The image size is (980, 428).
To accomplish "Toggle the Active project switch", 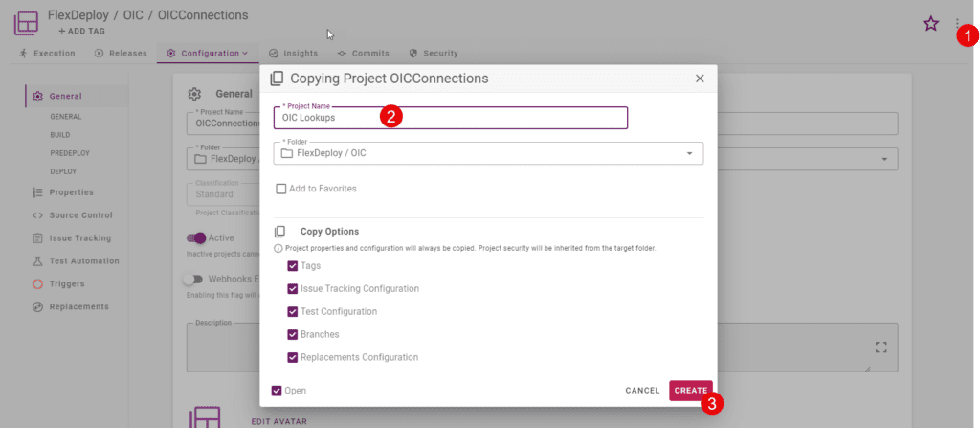I will pyautogui.click(x=195, y=237).
